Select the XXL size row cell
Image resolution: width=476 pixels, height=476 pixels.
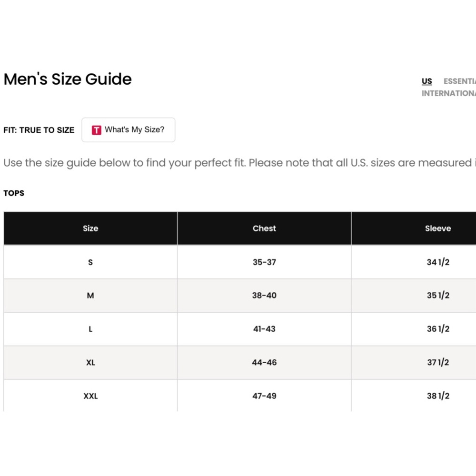(x=90, y=396)
